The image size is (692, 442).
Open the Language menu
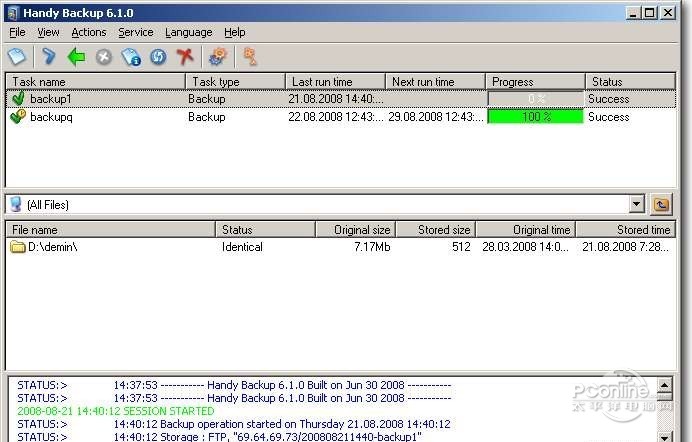(x=188, y=33)
